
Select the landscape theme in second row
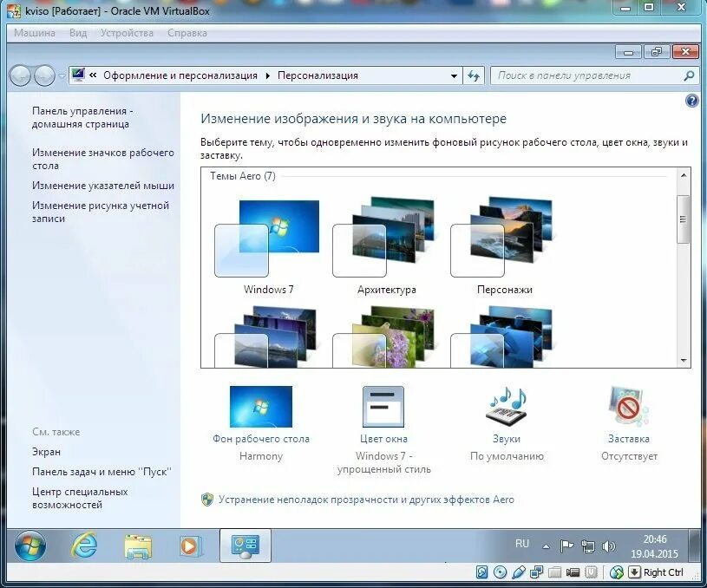tap(266, 336)
